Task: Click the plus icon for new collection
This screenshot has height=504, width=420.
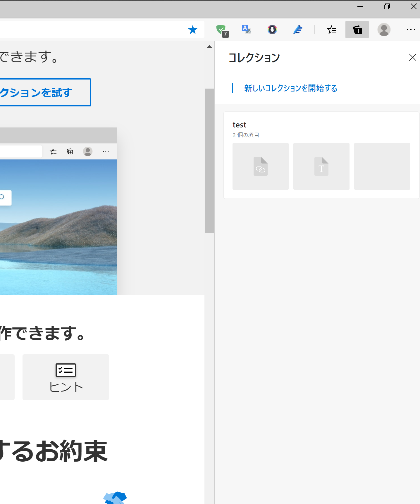Action: pyautogui.click(x=233, y=88)
